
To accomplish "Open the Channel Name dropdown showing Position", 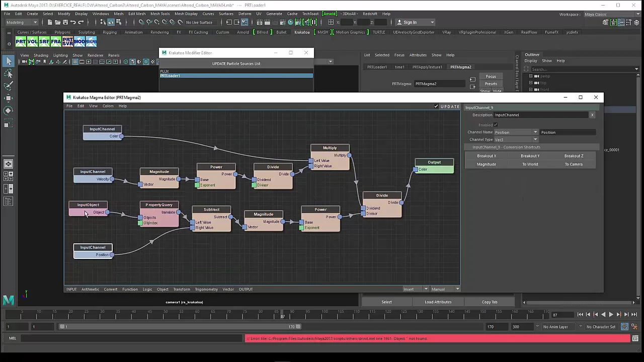I will pyautogui.click(x=516, y=132).
